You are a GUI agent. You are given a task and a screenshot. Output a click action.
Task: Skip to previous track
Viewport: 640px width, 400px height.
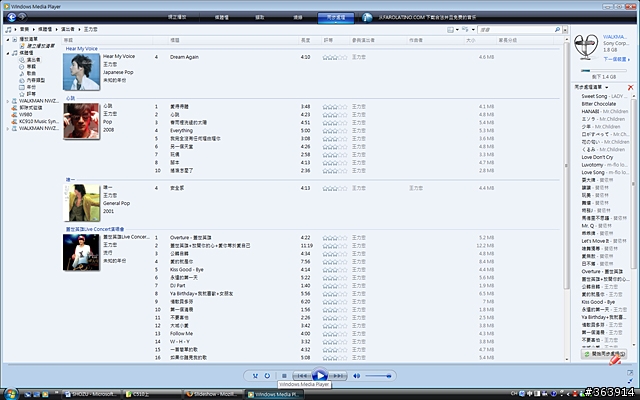pyautogui.click(x=301, y=376)
